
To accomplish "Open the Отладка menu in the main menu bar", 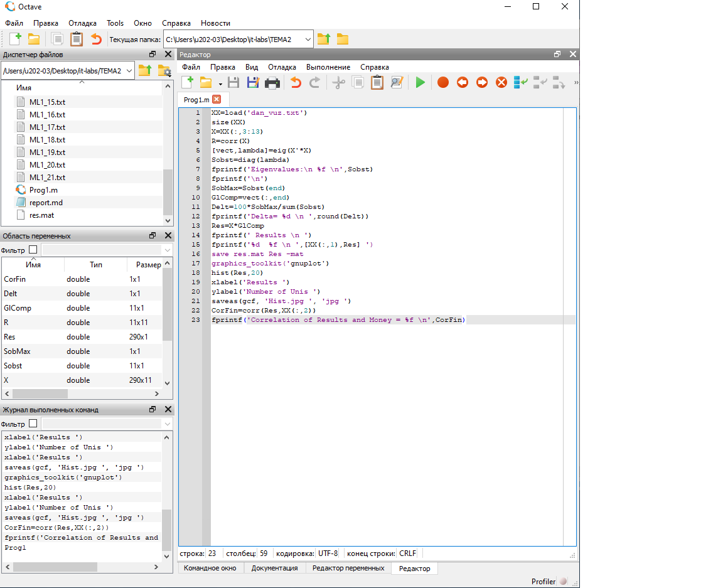I will (x=82, y=23).
